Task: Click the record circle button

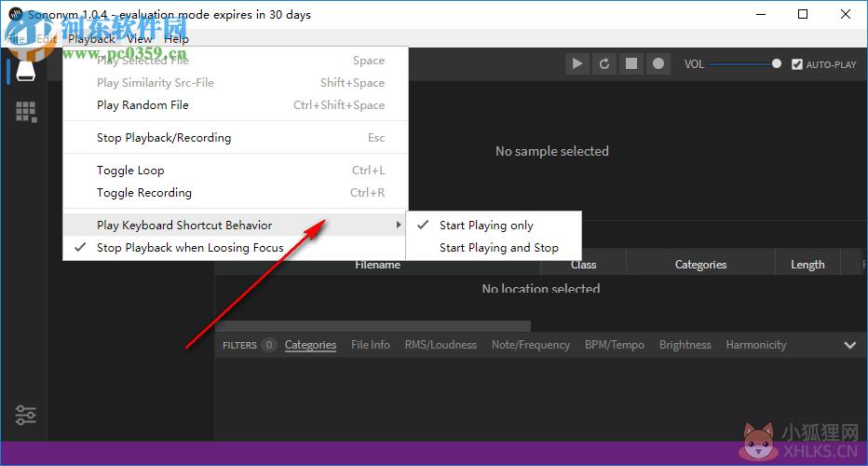Action: pos(658,63)
